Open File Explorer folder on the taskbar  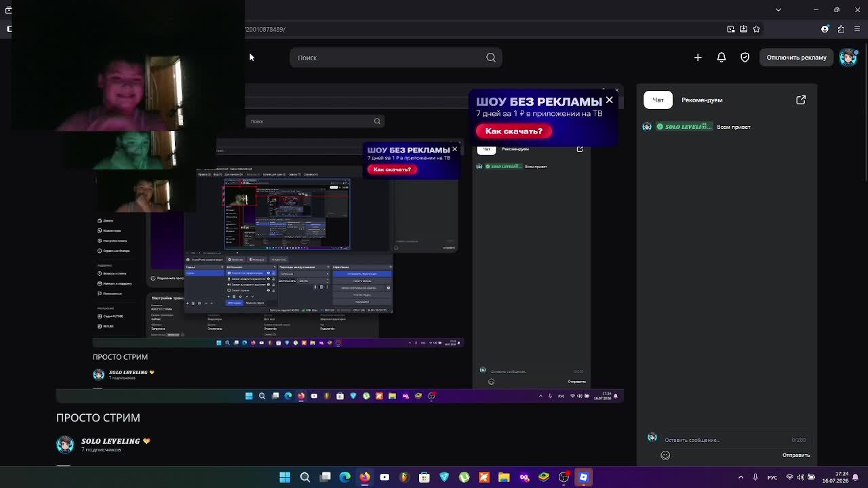click(504, 477)
